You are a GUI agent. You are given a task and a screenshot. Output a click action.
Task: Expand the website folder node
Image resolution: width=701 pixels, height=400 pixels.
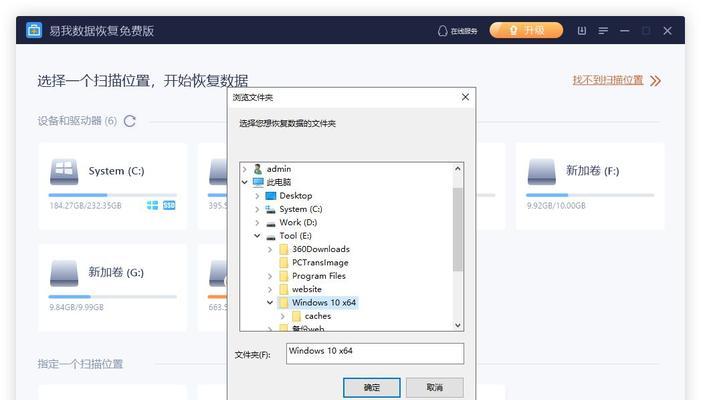click(270, 290)
